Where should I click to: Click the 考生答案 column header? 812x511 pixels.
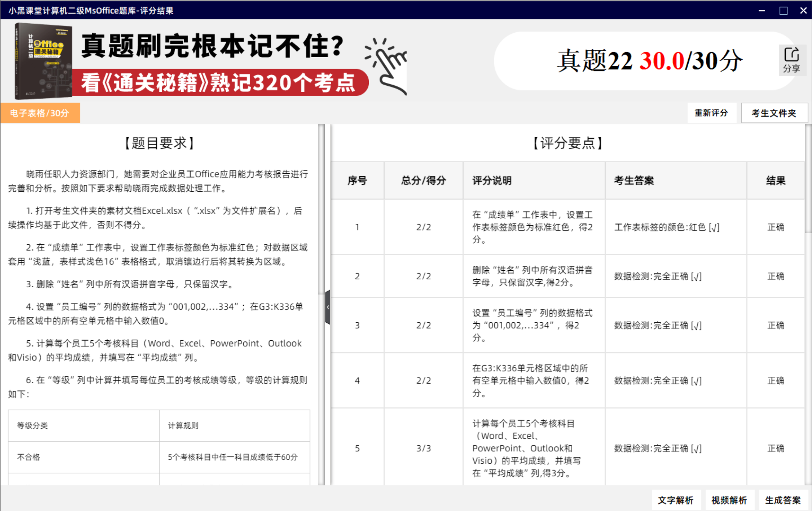[676, 180]
